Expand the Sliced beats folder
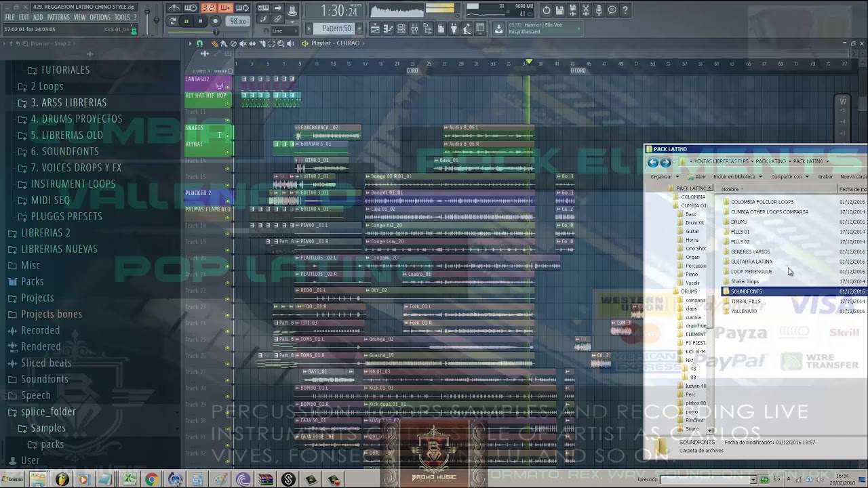 pyautogui.click(x=39, y=363)
